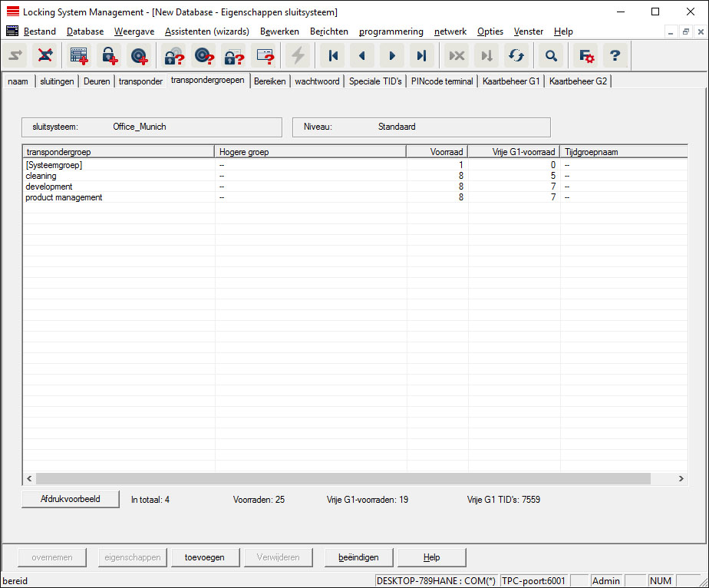Click the help question mark toolbar icon
Viewport: 709px width, 588px height.
[615, 55]
